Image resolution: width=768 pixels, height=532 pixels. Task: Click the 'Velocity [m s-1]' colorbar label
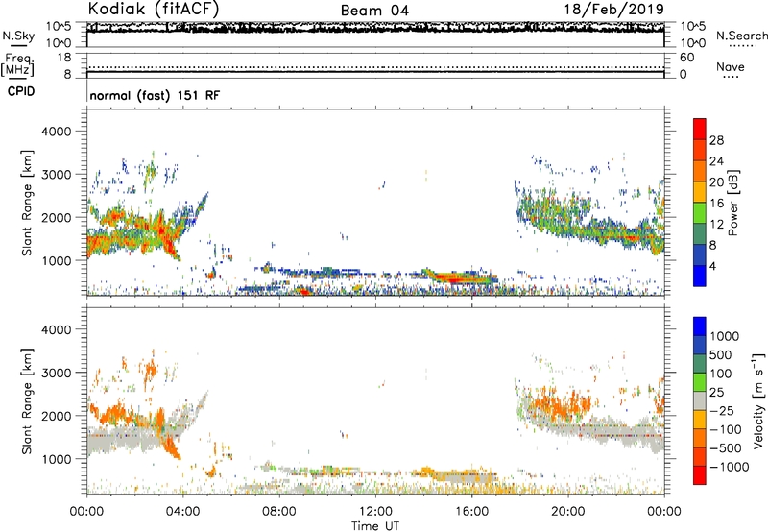coord(758,400)
